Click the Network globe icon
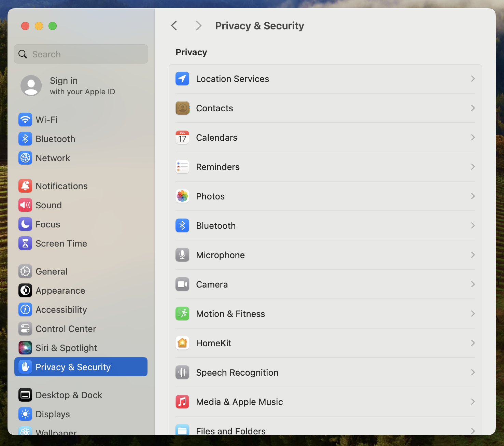Viewport: 504px width, 446px height. 25,158
